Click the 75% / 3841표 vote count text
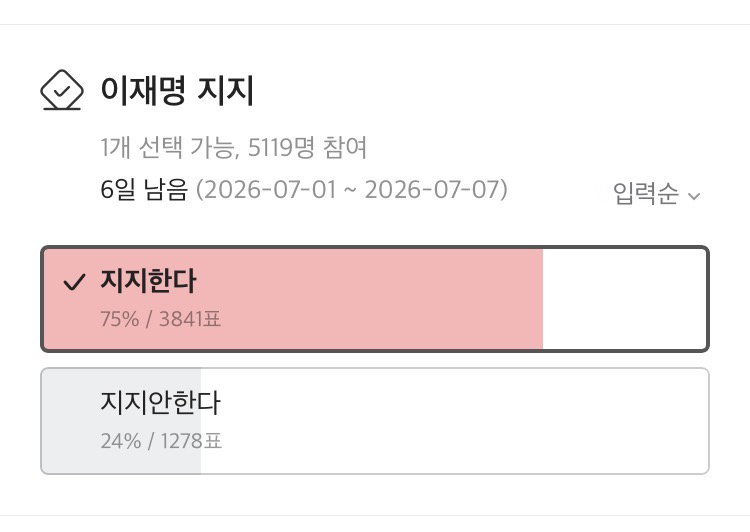Screen dimensions: 750x532 tap(161, 319)
